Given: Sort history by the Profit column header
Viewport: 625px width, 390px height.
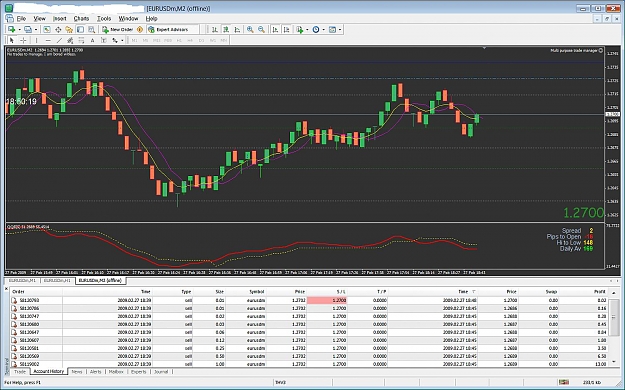Looking at the screenshot, I should (x=583, y=292).
